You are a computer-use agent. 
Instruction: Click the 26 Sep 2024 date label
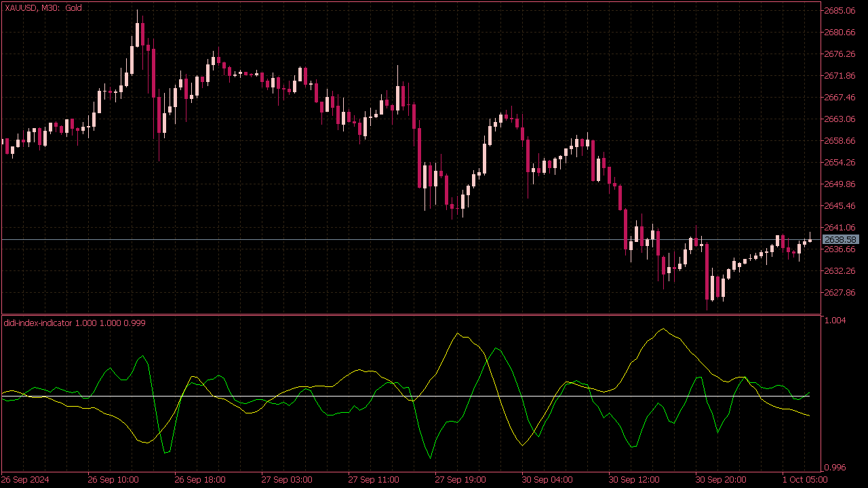pos(26,480)
